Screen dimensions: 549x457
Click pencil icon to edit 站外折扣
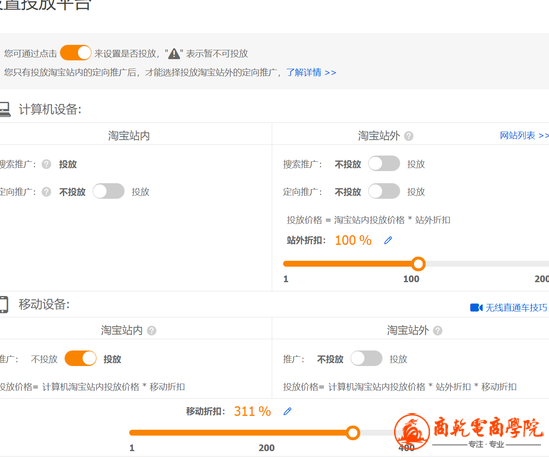point(388,240)
